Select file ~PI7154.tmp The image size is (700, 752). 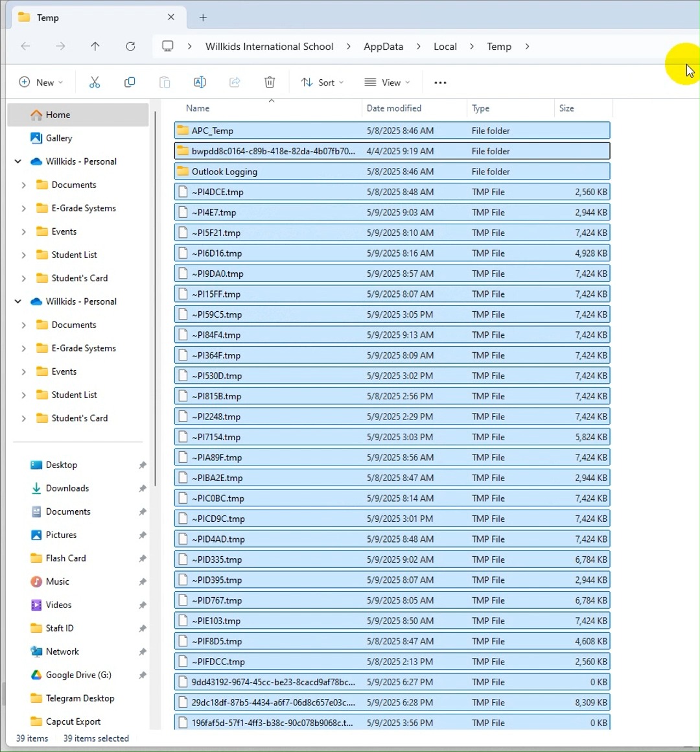(392, 437)
